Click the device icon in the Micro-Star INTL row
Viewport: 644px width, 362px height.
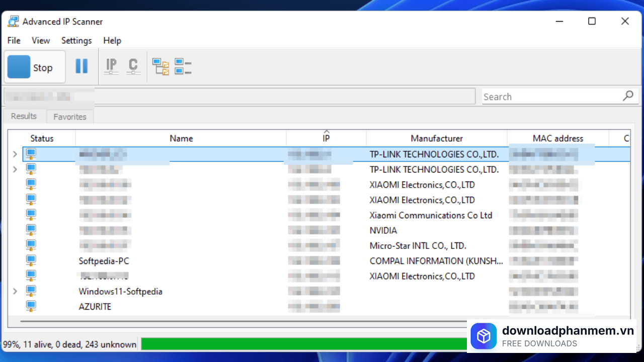(31, 245)
